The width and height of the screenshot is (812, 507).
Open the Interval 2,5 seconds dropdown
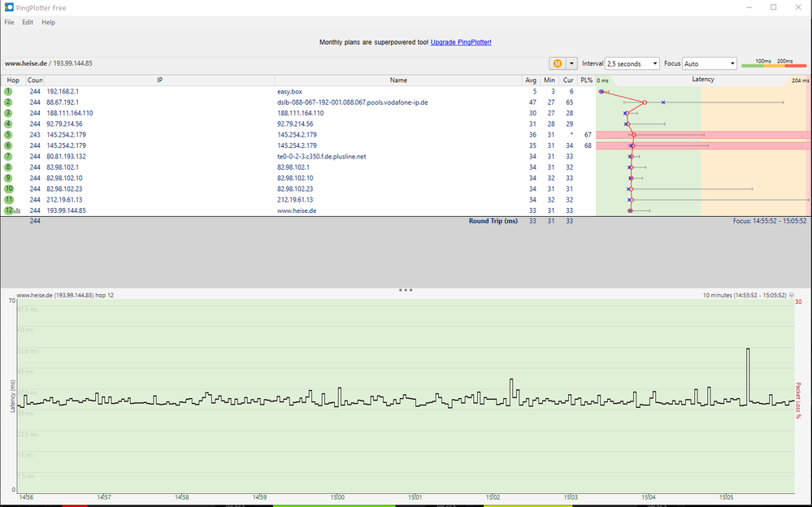[632, 63]
